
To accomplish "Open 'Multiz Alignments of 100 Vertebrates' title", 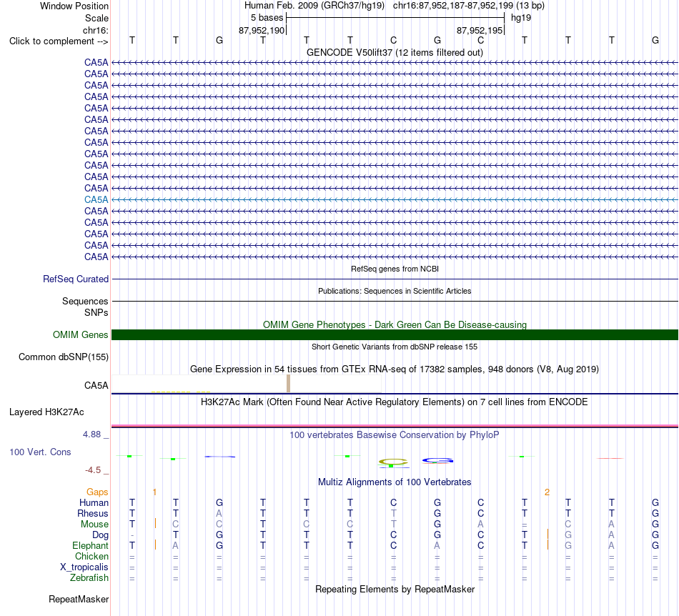I will pos(395,482).
